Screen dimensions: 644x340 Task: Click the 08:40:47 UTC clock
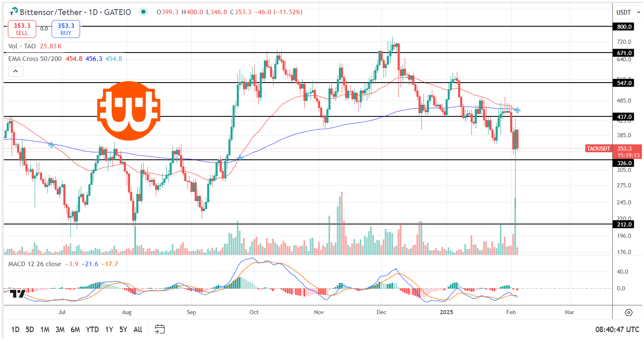(x=617, y=330)
